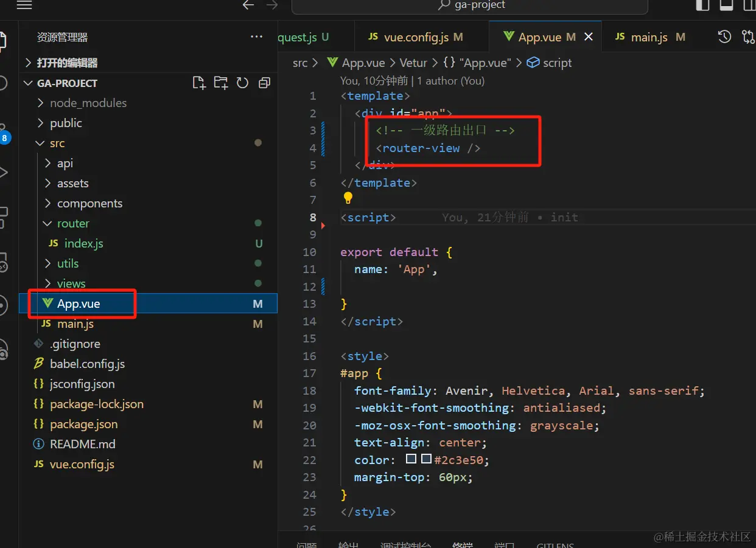The width and height of the screenshot is (756, 548).
Task: Expand the assets folder
Action: pyautogui.click(x=73, y=183)
